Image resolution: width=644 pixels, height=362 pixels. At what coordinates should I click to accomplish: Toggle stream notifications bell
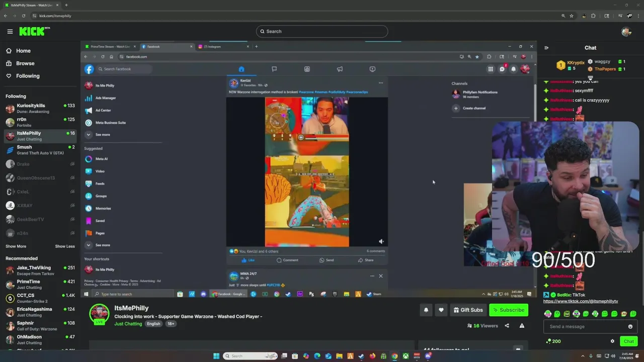(x=426, y=310)
